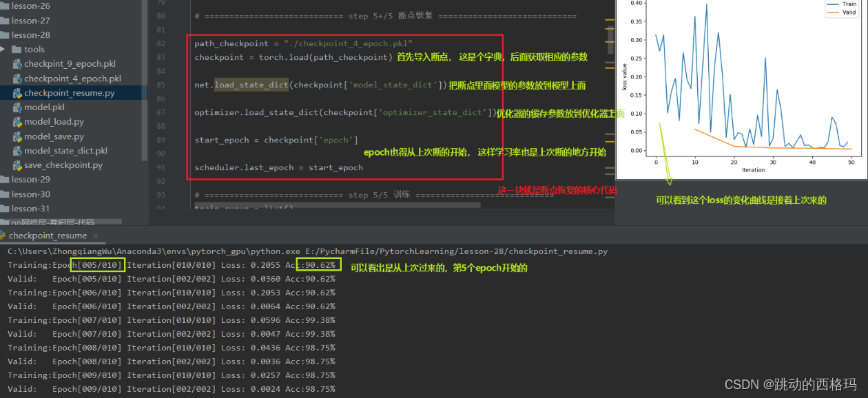Click the start_epoch = checkpoint['epoch'] line
Screen dimensions: 868x398
(276, 140)
